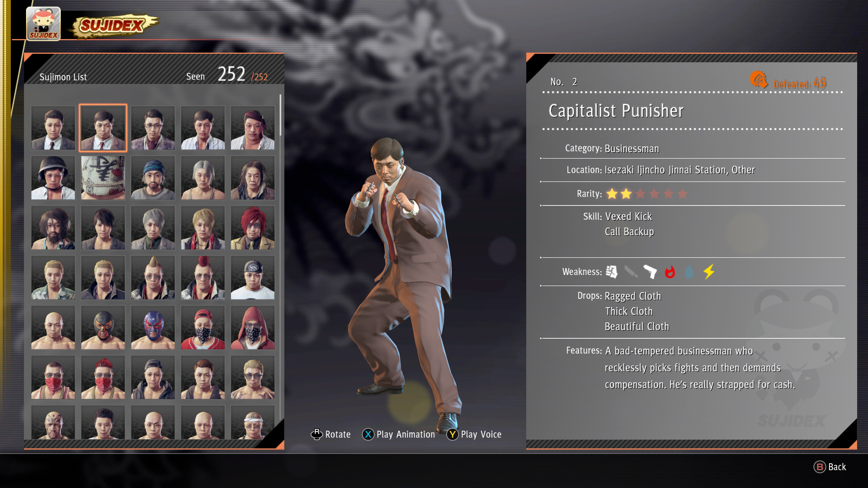
Task: Click the fire weakness icon
Action: (x=670, y=272)
